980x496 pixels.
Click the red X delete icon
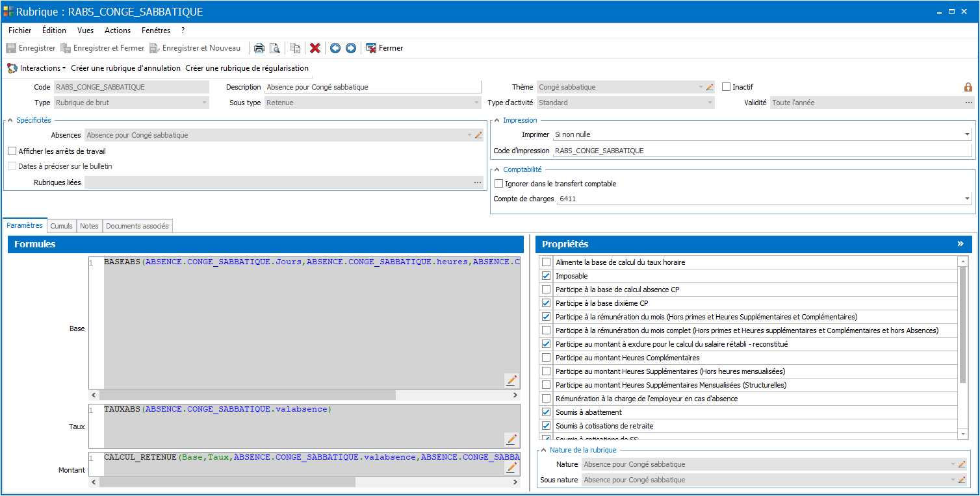tap(315, 48)
